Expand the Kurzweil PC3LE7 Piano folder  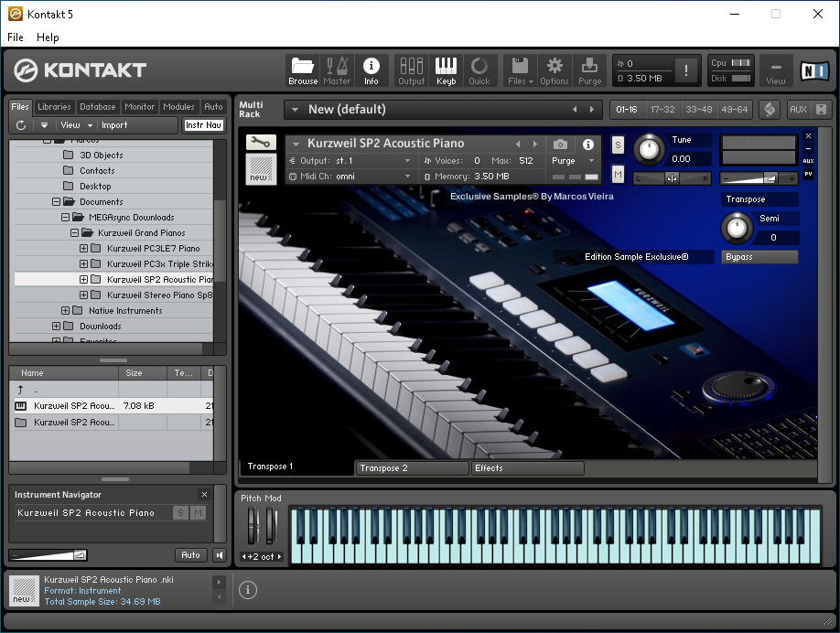83,249
